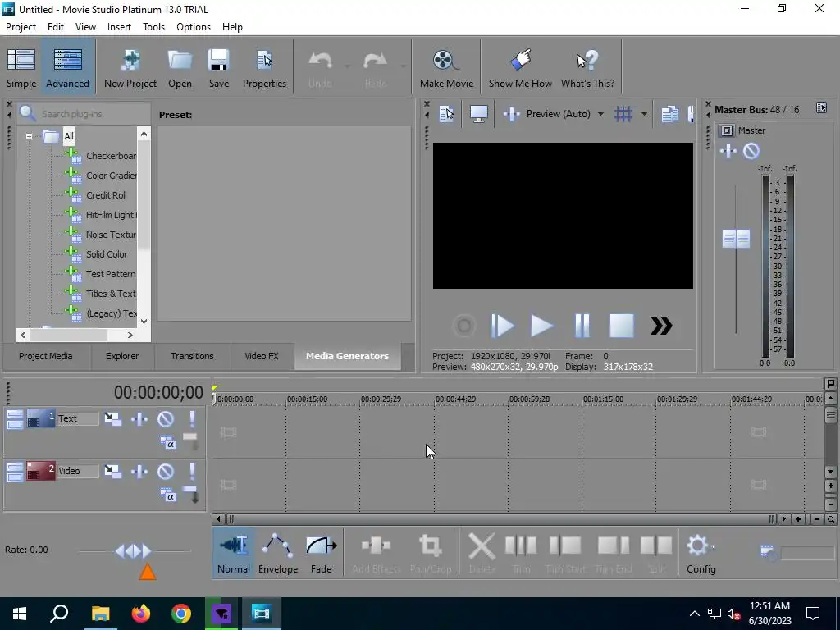
Task: Select the Normal edit tool
Action: click(x=234, y=554)
